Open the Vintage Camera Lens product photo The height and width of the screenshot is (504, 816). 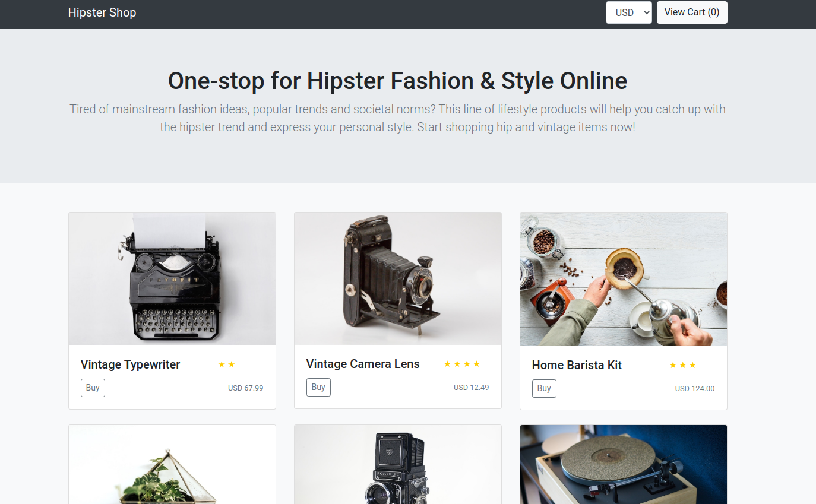click(398, 278)
